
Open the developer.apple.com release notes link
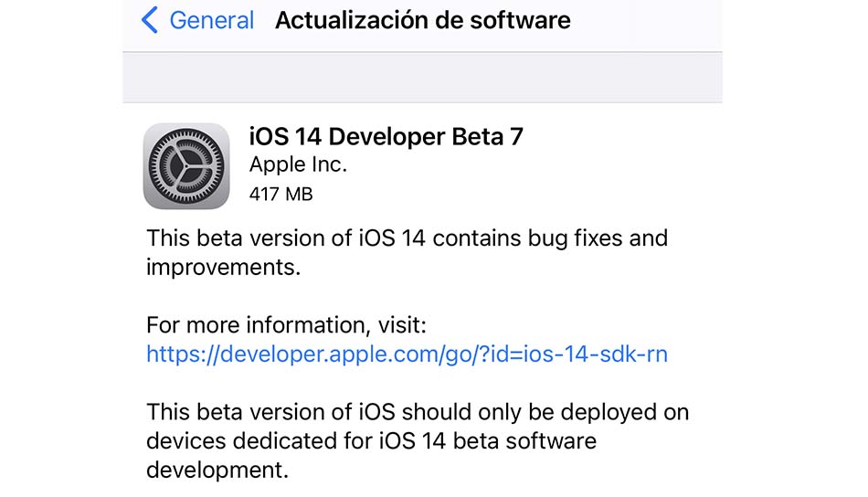coord(407,354)
